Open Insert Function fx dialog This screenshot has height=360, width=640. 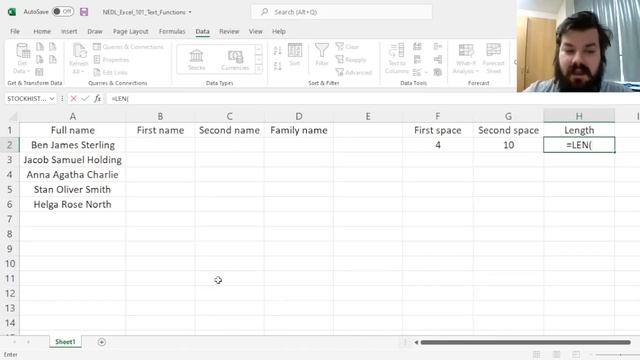[97, 98]
